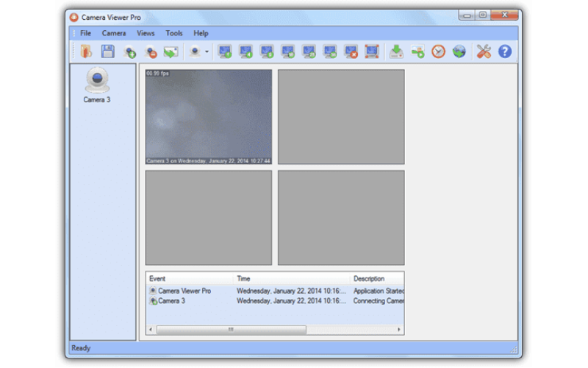Click the Camera Viewer Pro title bar icon

pyautogui.click(x=74, y=17)
